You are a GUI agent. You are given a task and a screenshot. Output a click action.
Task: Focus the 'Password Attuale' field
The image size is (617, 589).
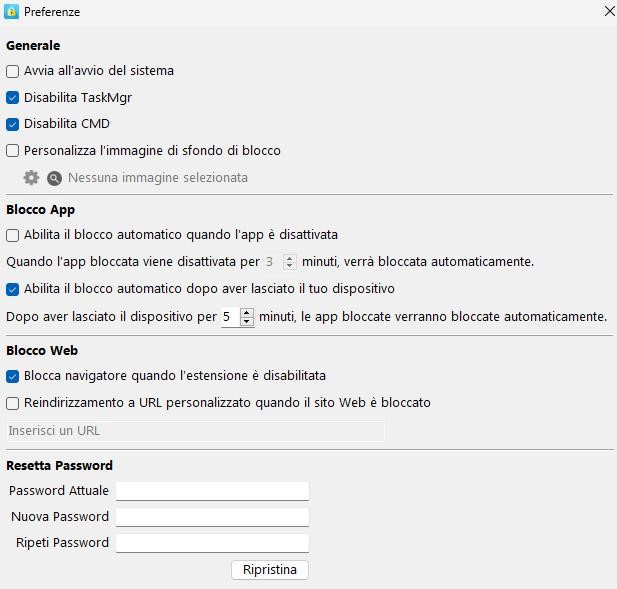pos(212,491)
